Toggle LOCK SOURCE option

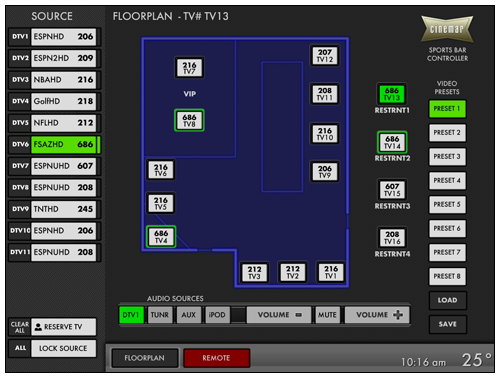click(x=63, y=348)
